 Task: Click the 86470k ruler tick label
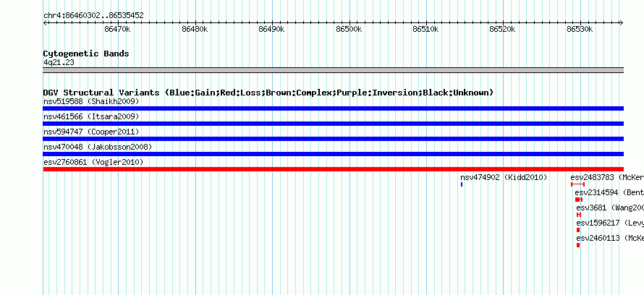tap(117, 30)
